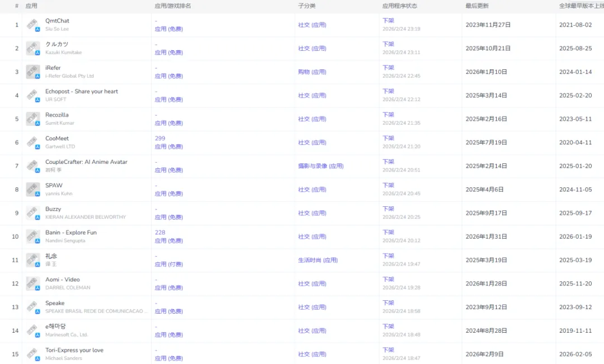Open the iRefer app icon
The width and height of the screenshot is (604, 364).
coord(33,72)
